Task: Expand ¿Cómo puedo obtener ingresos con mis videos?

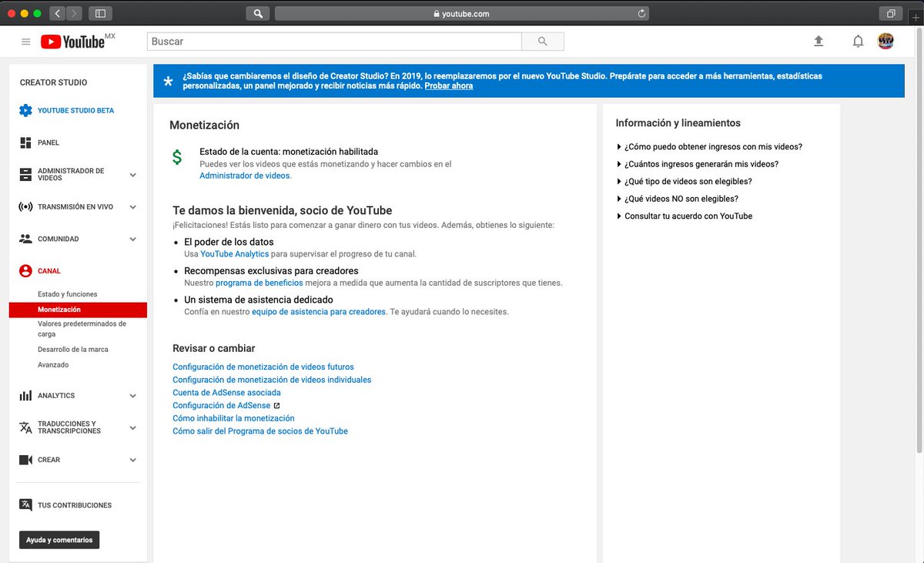Action: (709, 146)
